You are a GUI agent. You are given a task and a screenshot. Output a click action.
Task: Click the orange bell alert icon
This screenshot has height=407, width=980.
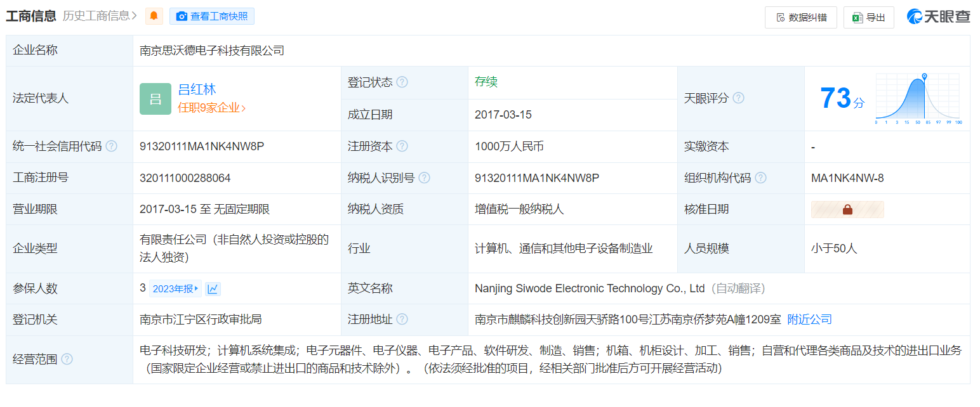(x=154, y=16)
